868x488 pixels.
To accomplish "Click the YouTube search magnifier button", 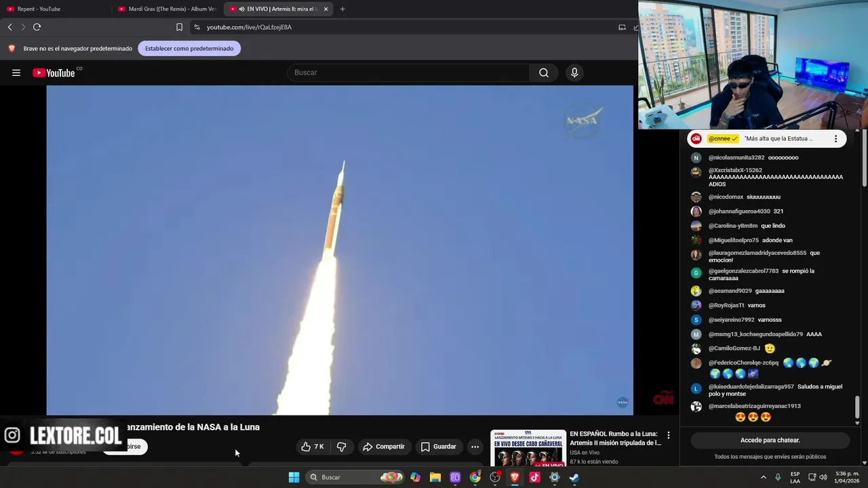I will (x=544, y=73).
